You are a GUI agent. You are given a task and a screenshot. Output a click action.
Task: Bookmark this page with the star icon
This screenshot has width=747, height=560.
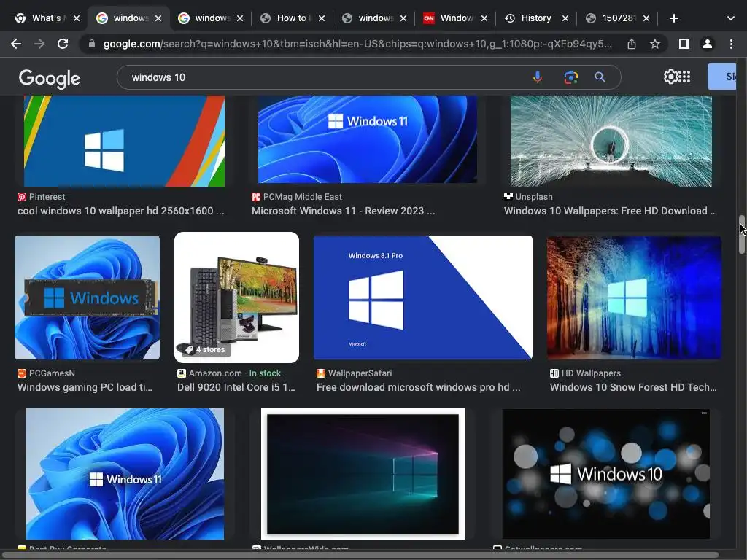(655, 44)
